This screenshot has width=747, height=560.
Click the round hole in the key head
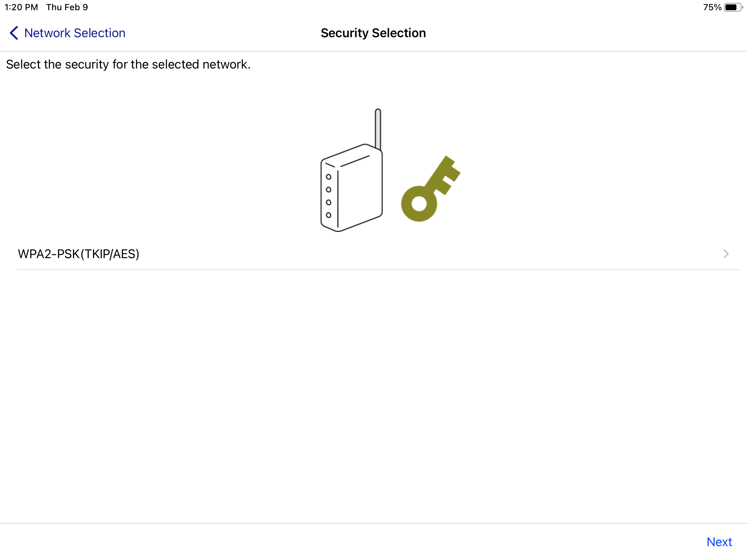pyautogui.click(x=419, y=203)
